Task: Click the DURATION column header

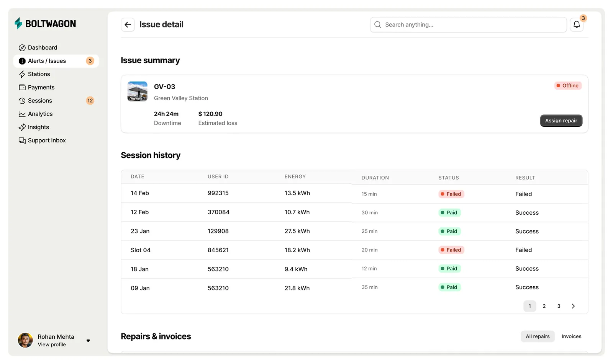Action: coord(375,178)
